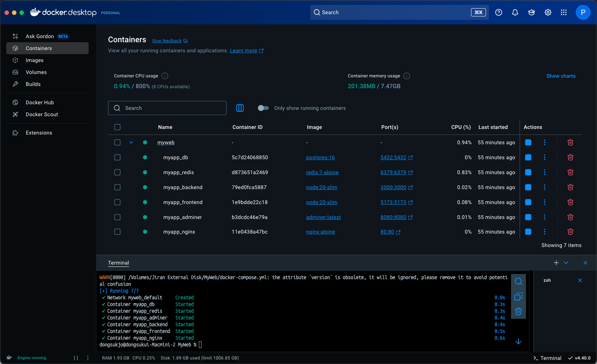Stop the myapp_redis container

528,172
